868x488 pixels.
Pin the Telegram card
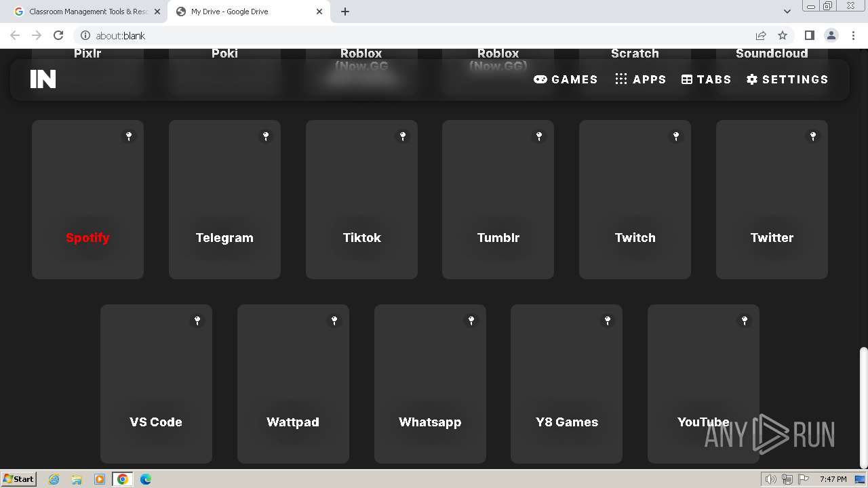click(x=266, y=136)
